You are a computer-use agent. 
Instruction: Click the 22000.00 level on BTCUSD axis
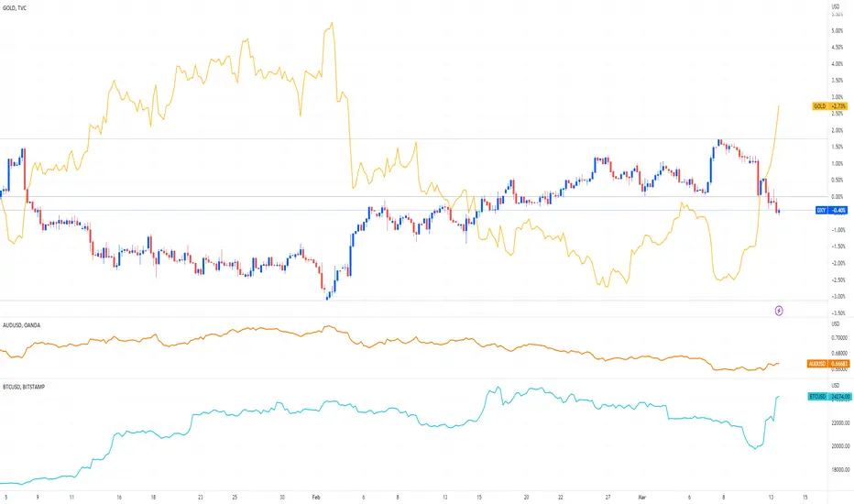pos(840,422)
